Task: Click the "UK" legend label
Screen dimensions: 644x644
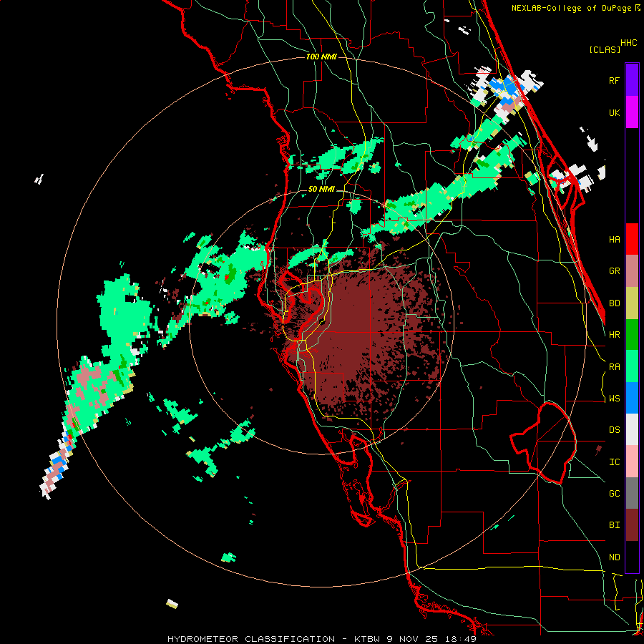Action: 614,112
